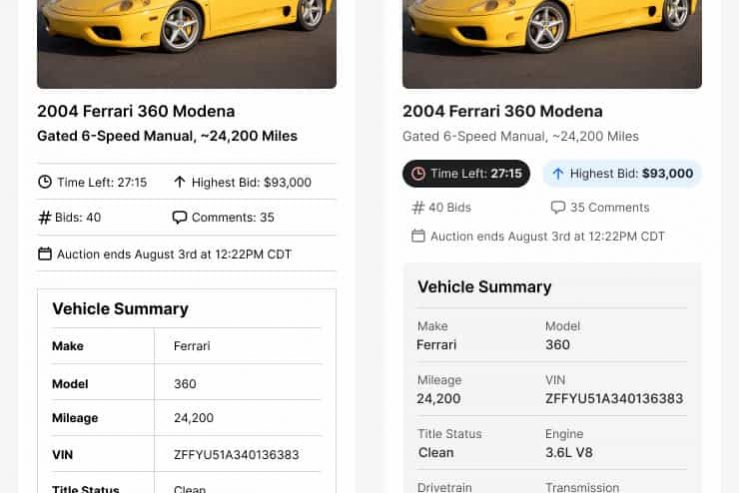Click the speech bubble icon beside "Comments: 35"
739x493 pixels.
tap(180, 218)
